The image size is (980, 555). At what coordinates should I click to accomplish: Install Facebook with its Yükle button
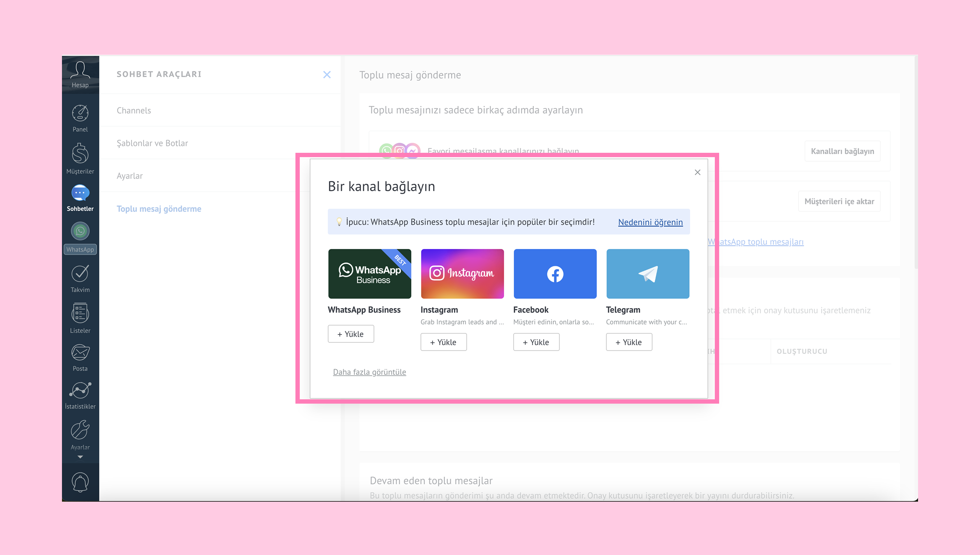(536, 342)
